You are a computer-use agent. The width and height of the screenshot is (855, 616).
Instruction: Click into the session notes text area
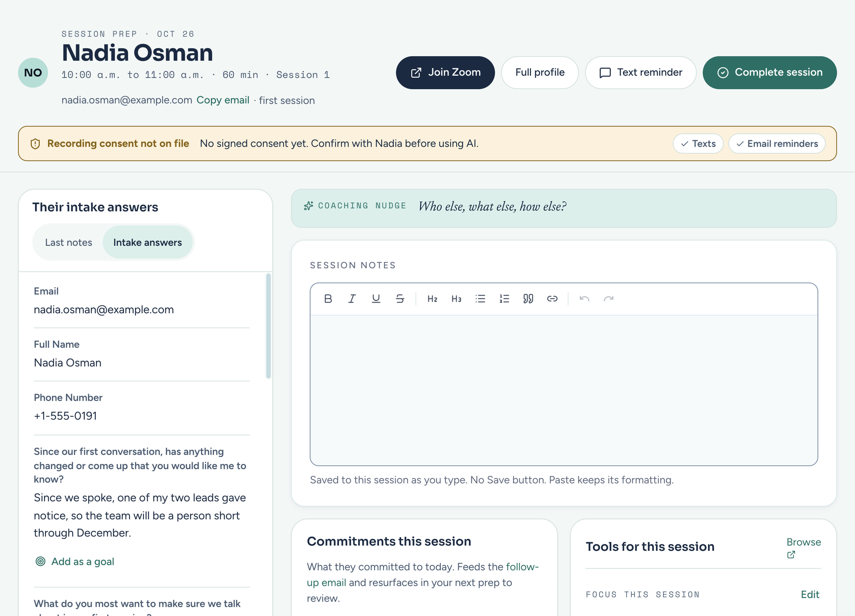(564, 390)
